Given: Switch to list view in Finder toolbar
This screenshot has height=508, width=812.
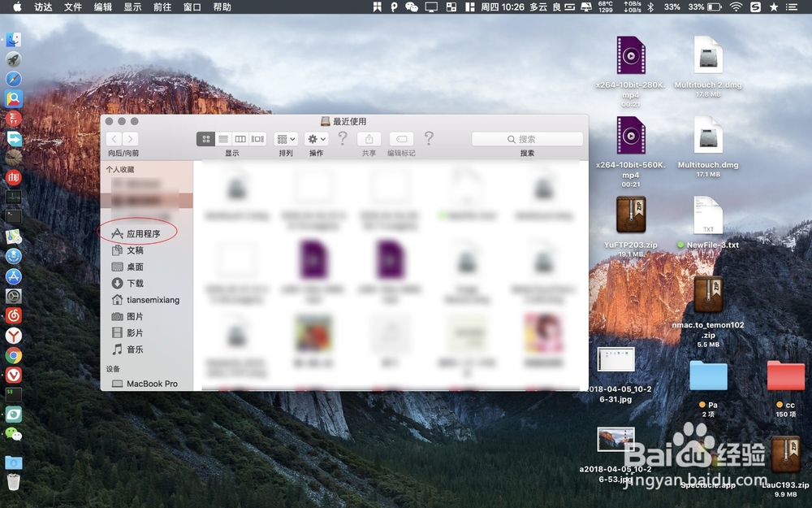Looking at the screenshot, I should click(x=222, y=138).
